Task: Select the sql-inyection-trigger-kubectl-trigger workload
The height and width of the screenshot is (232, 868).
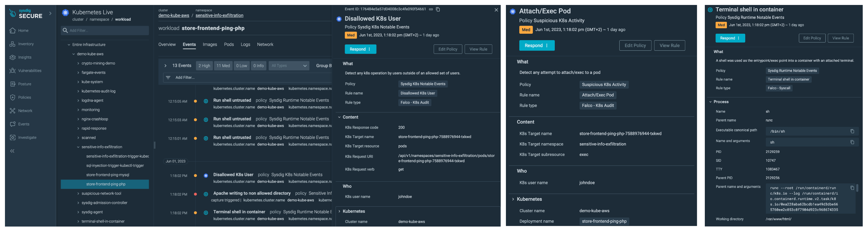Action: (x=115, y=166)
